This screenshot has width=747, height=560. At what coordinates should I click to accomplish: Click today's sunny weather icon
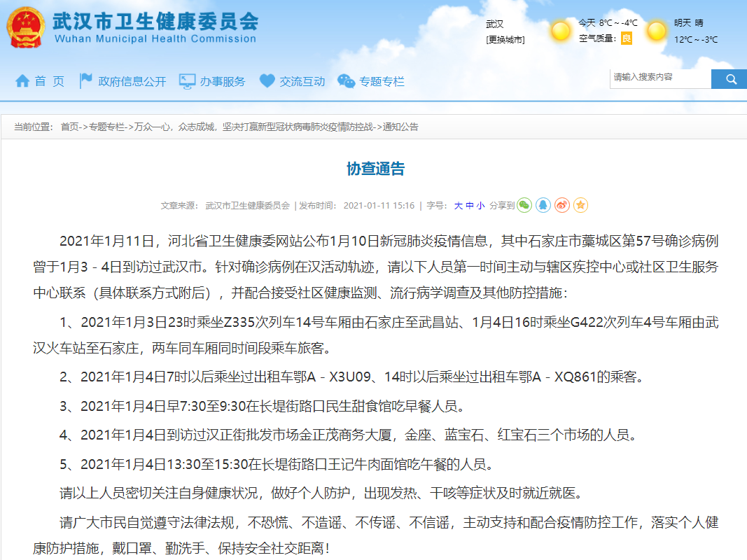pyautogui.click(x=561, y=31)
